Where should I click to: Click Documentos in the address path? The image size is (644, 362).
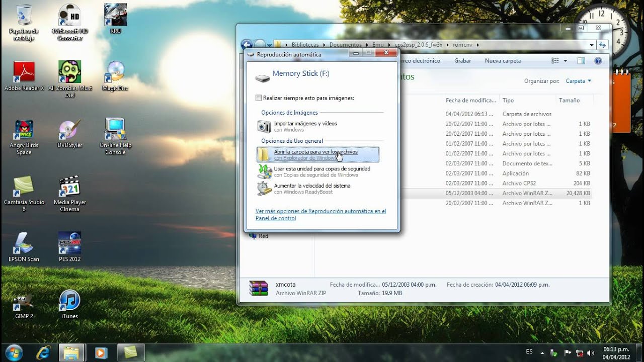(x=345, y=45)
